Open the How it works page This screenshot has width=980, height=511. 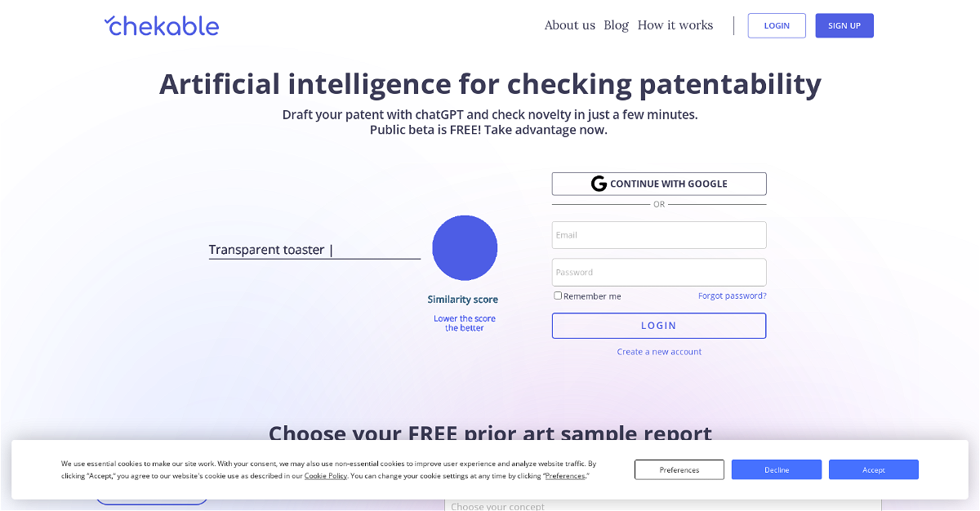675,25
